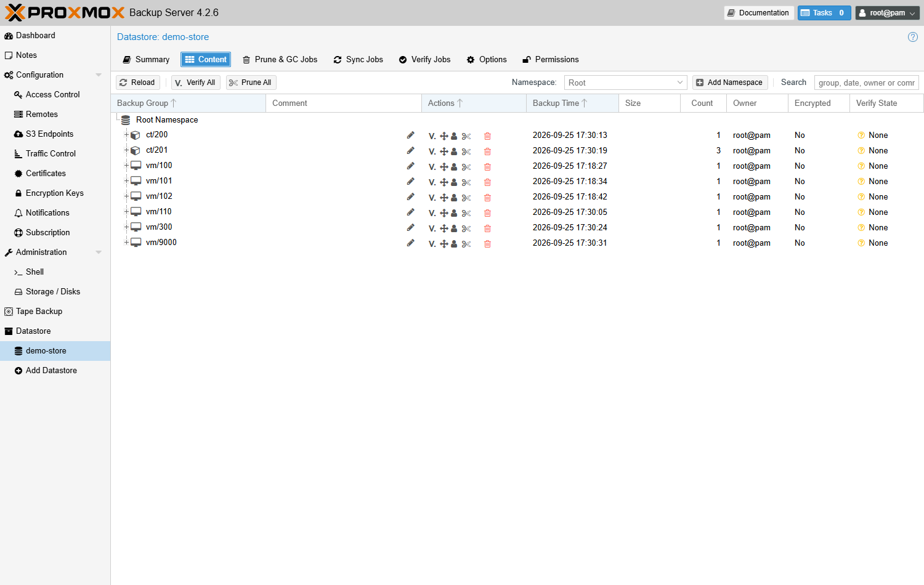Image resolution: width=924 pixels, height=585 pixels.
Task: Click the vm/9000 pencil icon
Action: pos(410,243)
